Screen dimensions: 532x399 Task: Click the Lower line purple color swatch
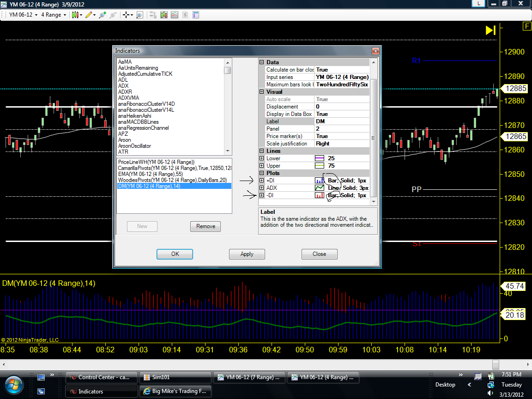point(319,158)
